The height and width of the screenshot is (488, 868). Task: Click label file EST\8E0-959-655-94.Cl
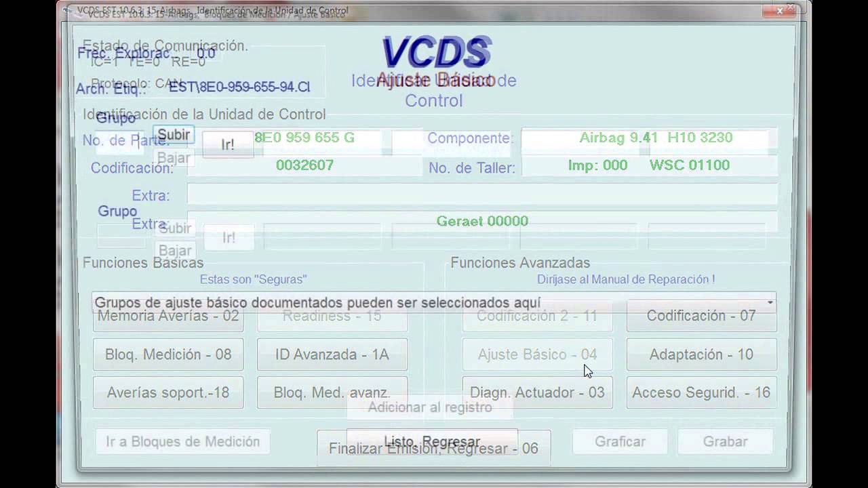tap(239, 87)
